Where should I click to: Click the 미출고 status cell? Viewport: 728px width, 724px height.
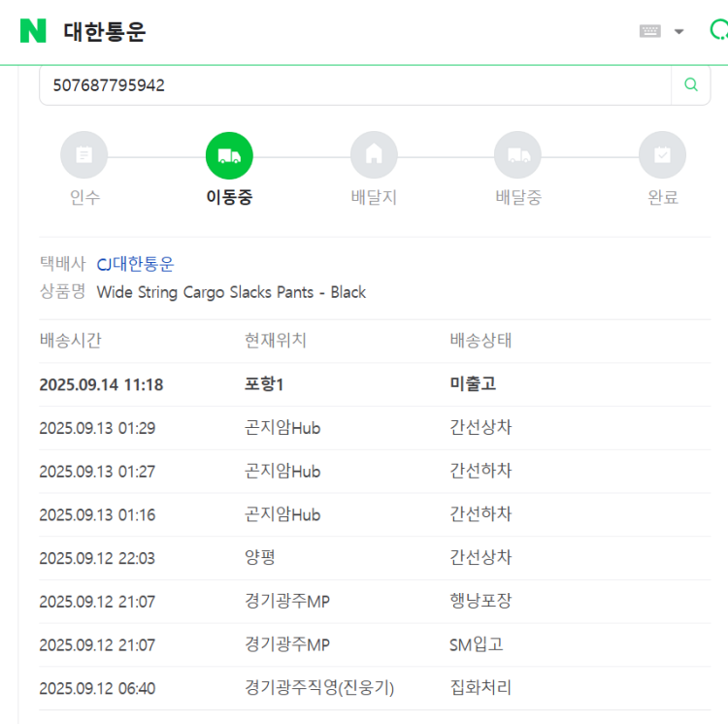(x=473, y=383)
